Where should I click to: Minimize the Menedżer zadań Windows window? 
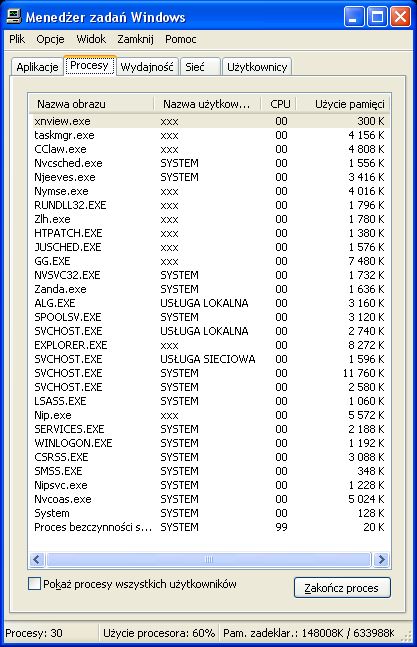tap(353, 17)
